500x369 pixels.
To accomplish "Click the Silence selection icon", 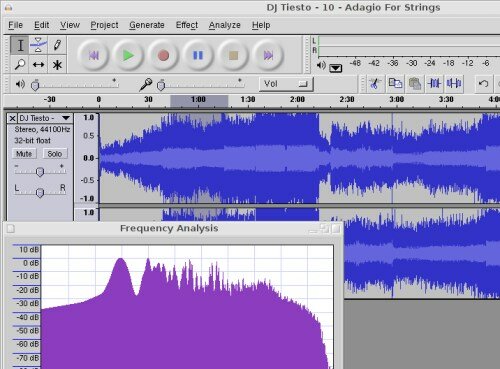I will [x=454, y=83].
